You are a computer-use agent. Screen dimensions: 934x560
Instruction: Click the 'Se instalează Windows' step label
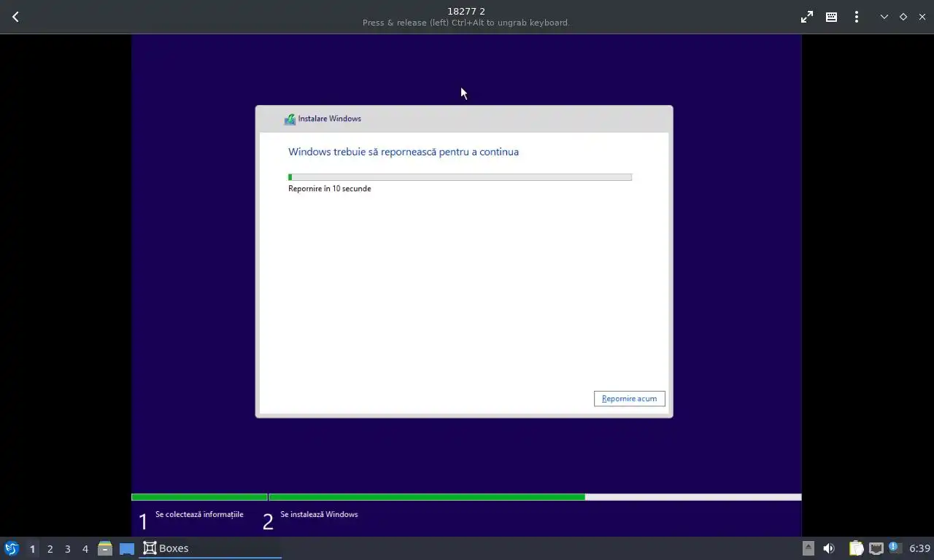[319, 515]
